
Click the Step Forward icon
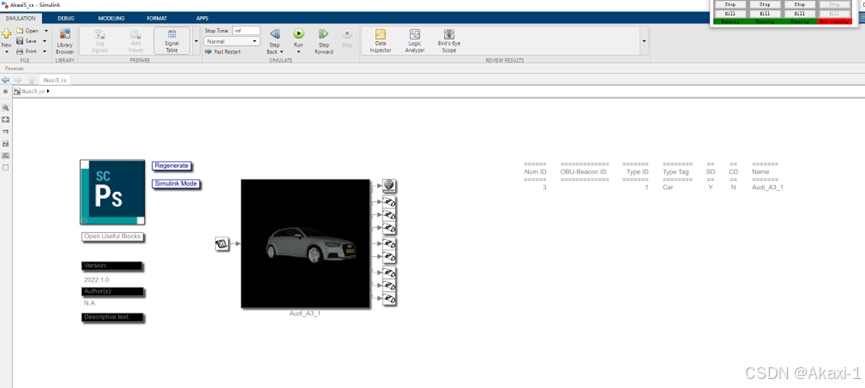(324, 34)
